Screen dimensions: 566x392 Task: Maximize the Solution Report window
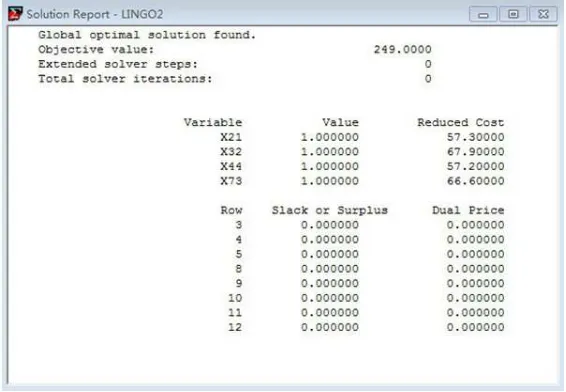point(513,14)
